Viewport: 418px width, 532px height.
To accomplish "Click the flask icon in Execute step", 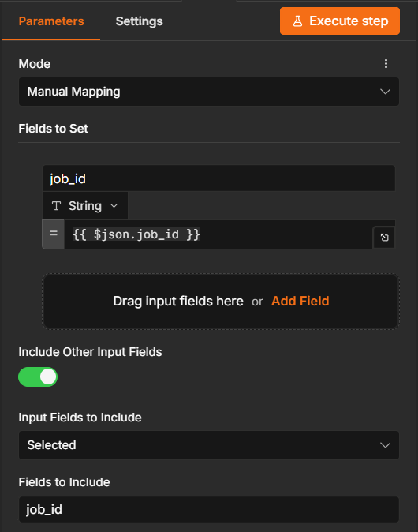I will coord(297,21).
